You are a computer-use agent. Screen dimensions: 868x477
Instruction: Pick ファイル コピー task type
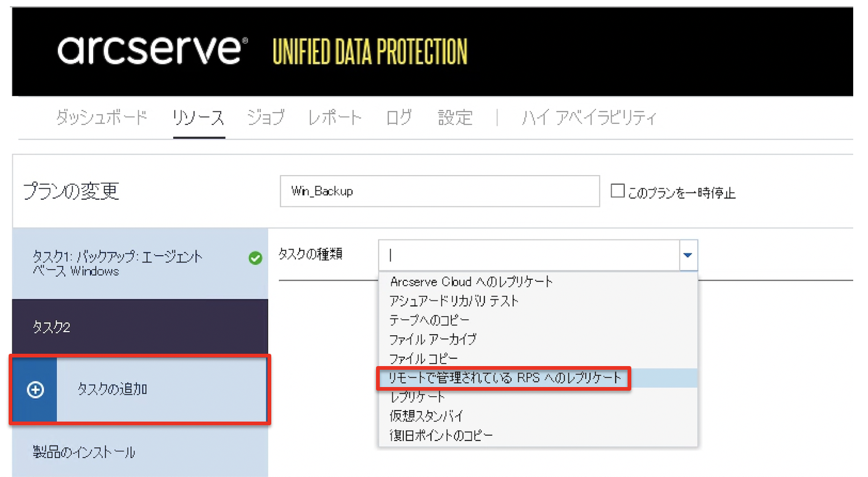coord(538,358)
